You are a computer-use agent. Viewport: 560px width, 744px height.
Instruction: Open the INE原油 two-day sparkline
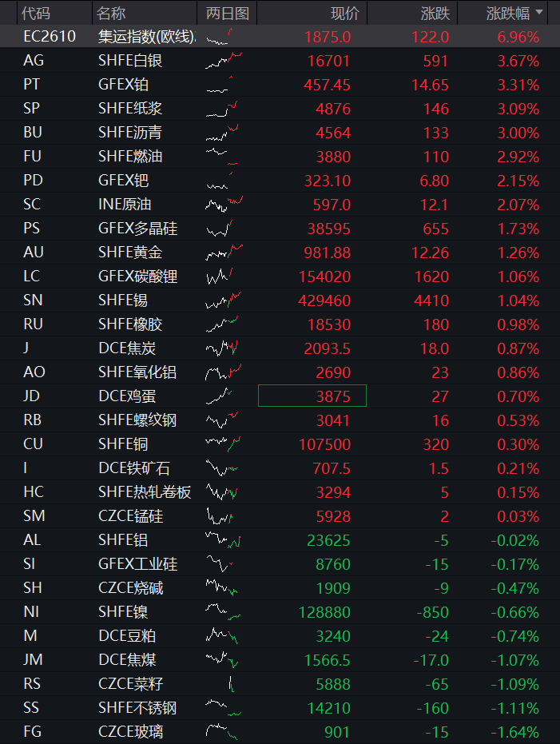[x=224, y=205]
